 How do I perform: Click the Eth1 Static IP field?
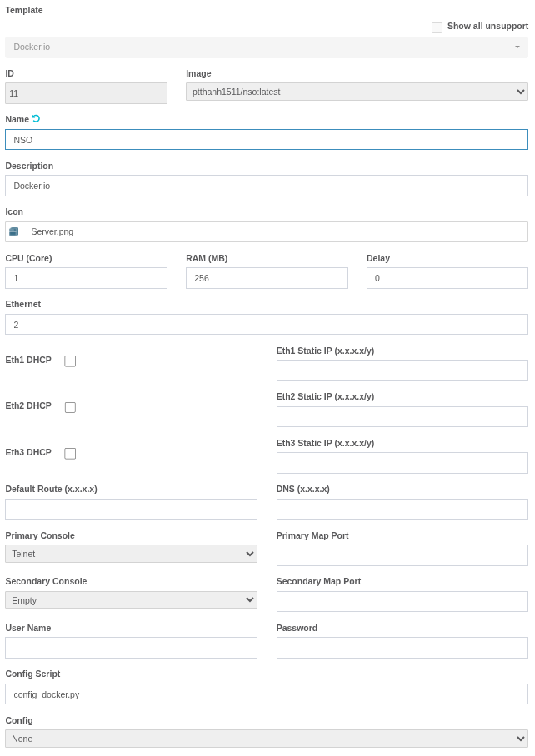click(402, 371)
